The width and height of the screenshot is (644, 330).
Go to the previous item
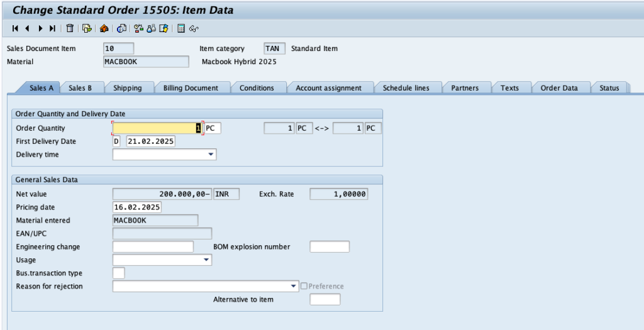[x=28, y=28]
